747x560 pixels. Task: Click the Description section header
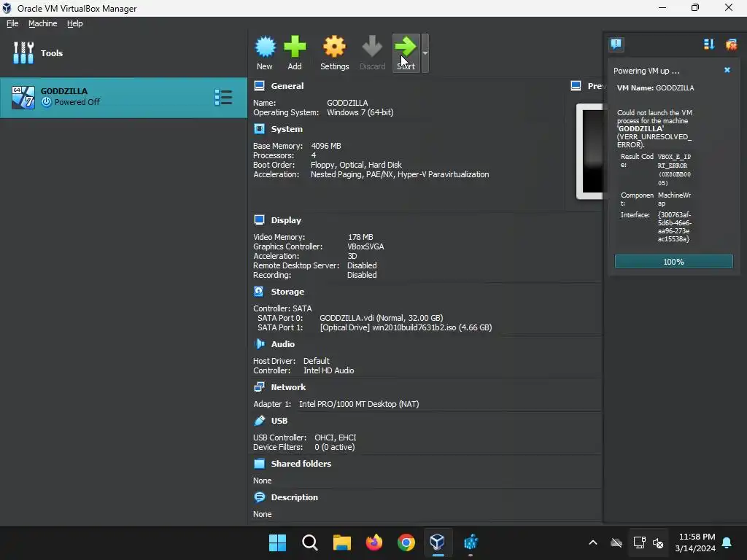click(x=295, y=497)
